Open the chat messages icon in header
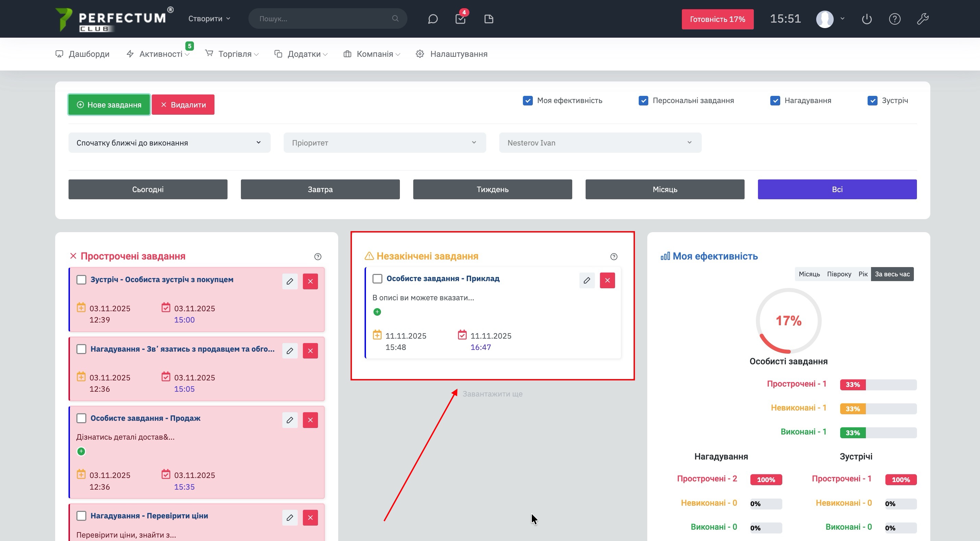 pyautogui.click(x=432, y=19)
